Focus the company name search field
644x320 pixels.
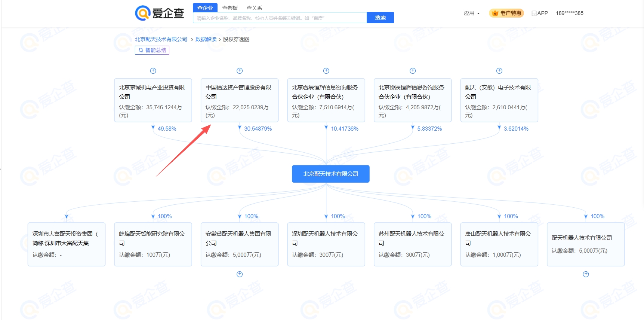point(280,18)
